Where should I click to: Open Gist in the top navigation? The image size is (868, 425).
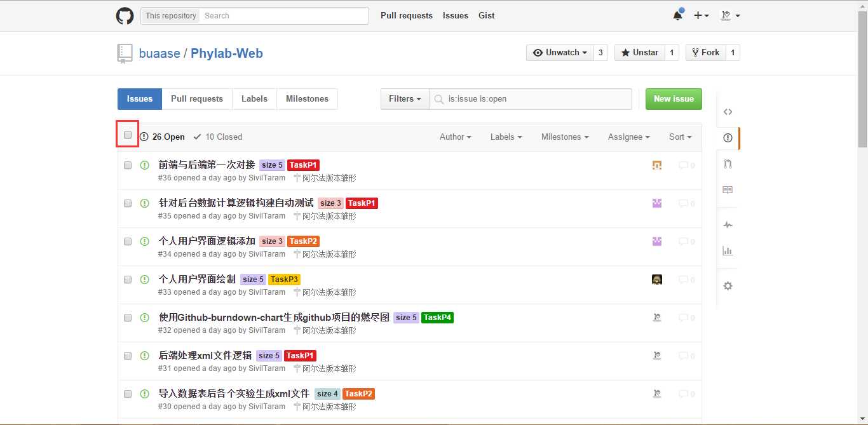point(487,16)
